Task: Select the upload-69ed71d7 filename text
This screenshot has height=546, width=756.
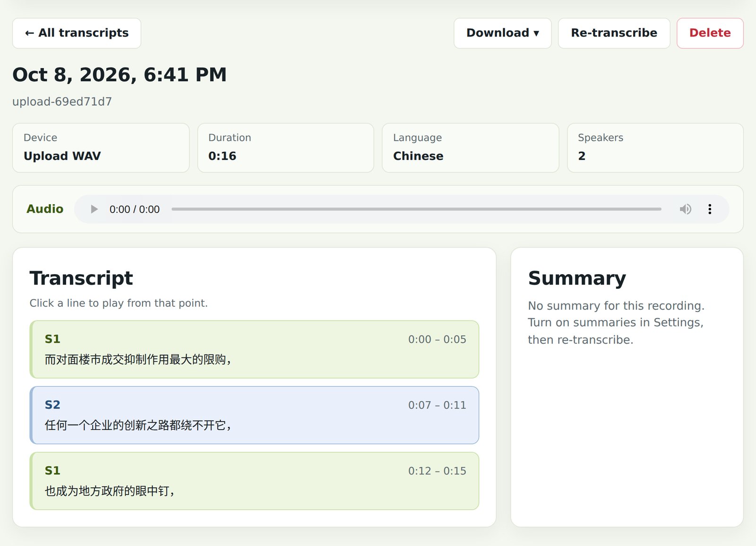Action: [62, 102]
